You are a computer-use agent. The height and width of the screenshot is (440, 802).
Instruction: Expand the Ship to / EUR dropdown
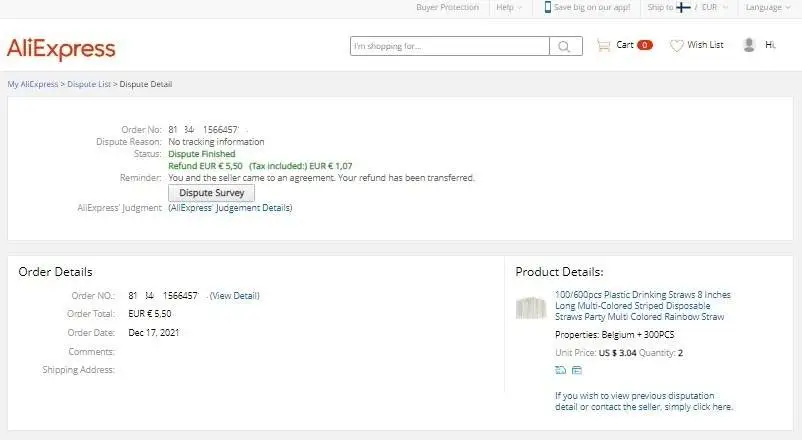click(x=687, y=7)
